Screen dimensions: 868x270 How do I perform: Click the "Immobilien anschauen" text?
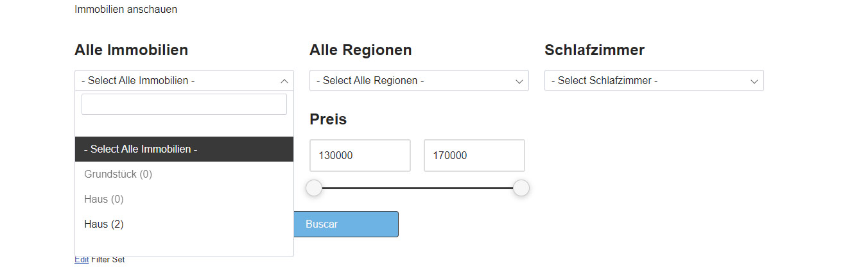pos(126,10)
